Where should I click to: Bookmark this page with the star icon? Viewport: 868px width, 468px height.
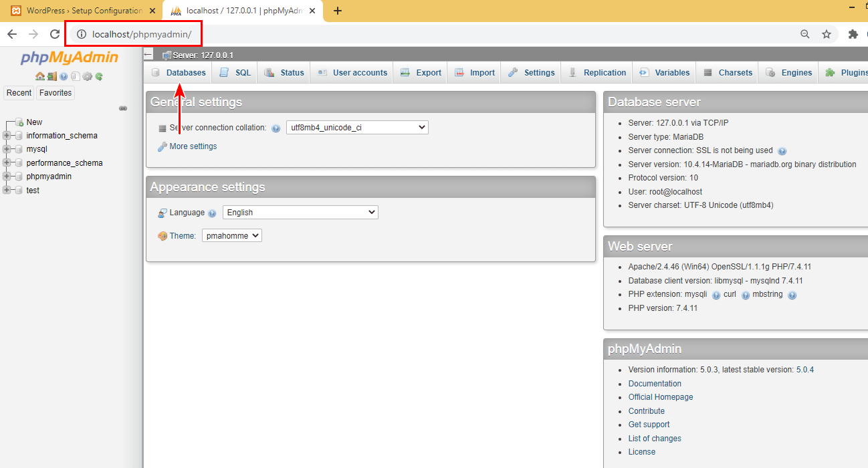point(827,34)
